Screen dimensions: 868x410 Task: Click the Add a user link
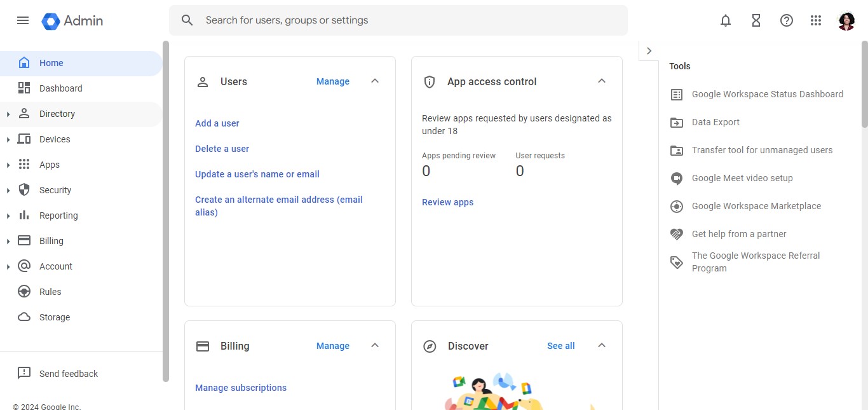tap(217, 123)
